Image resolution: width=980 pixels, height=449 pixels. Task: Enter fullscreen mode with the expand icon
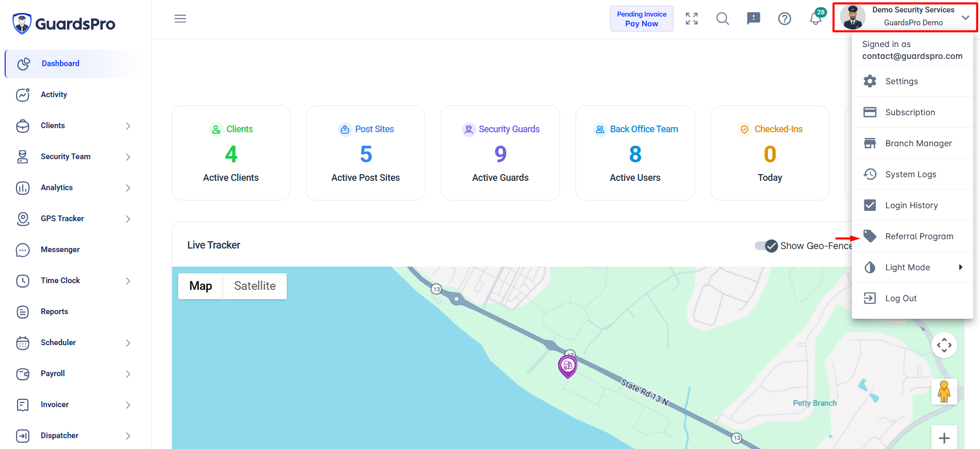click(692, 19)
